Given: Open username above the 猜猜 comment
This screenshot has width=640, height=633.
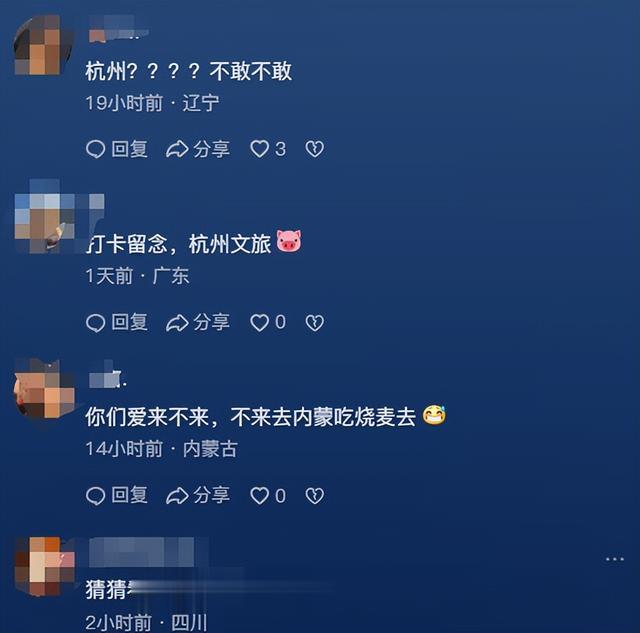Looking at the screenshot, I should coord(142,552).
